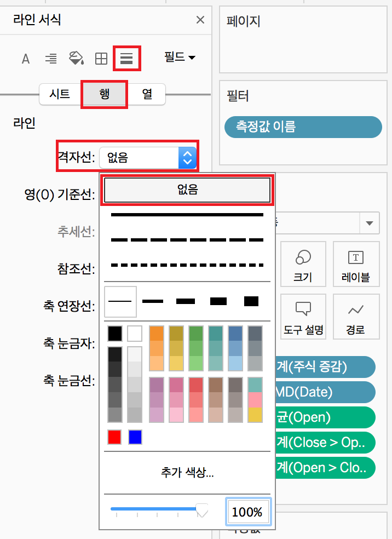The image size is (392, 539).
Task: Open the Lines formatting icon
Action: point(126,59)
